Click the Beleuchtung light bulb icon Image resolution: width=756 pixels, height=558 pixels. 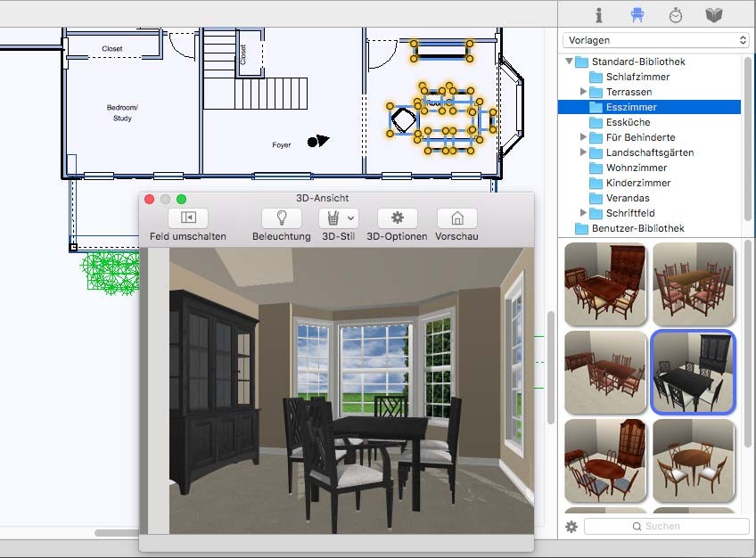(x=282, y=217)
